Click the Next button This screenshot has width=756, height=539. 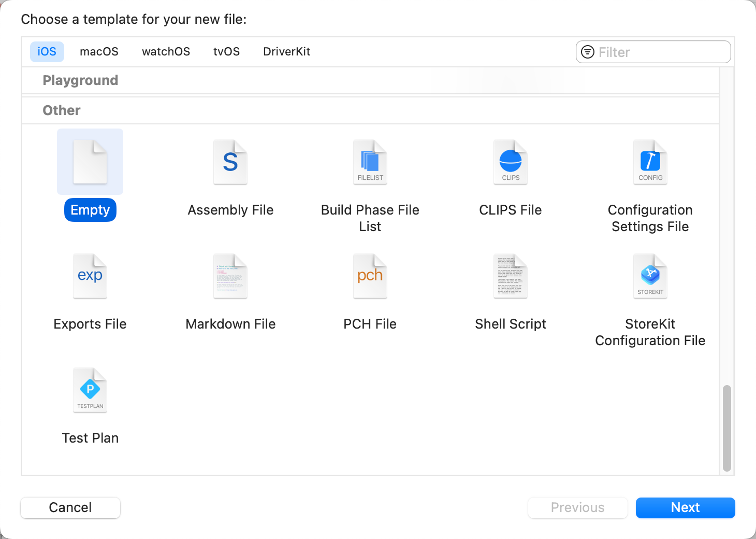[x=685, y=507]
